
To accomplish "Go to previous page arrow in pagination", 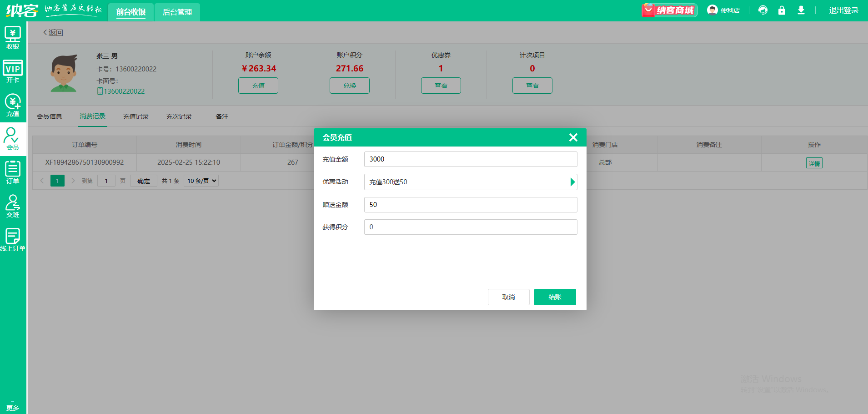I will click(42, 181).
